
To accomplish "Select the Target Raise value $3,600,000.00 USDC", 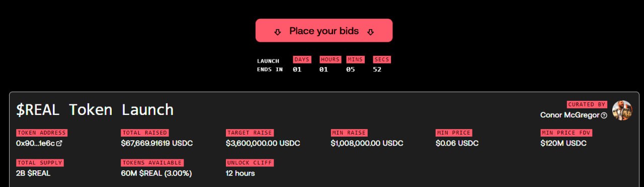I will (263, 143).
